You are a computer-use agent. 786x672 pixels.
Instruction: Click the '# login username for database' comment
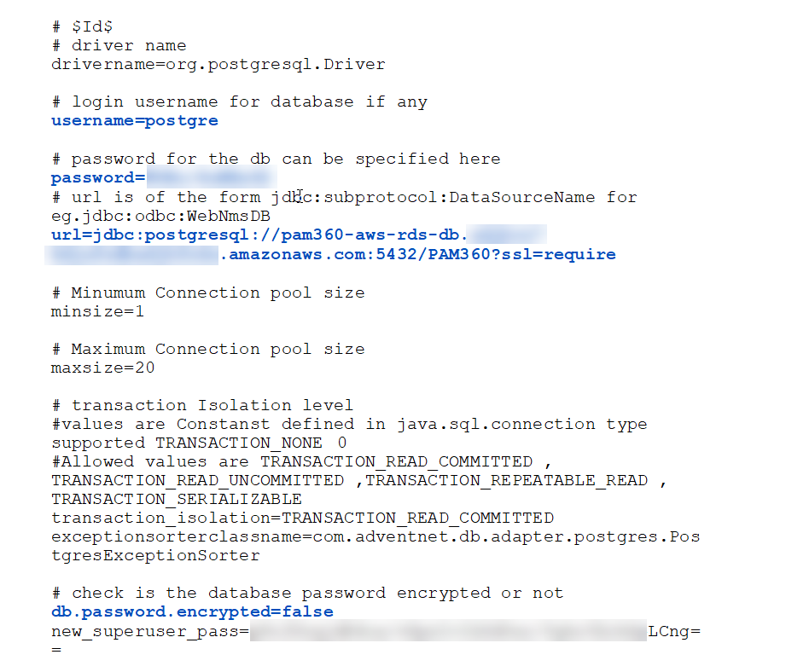239,101
